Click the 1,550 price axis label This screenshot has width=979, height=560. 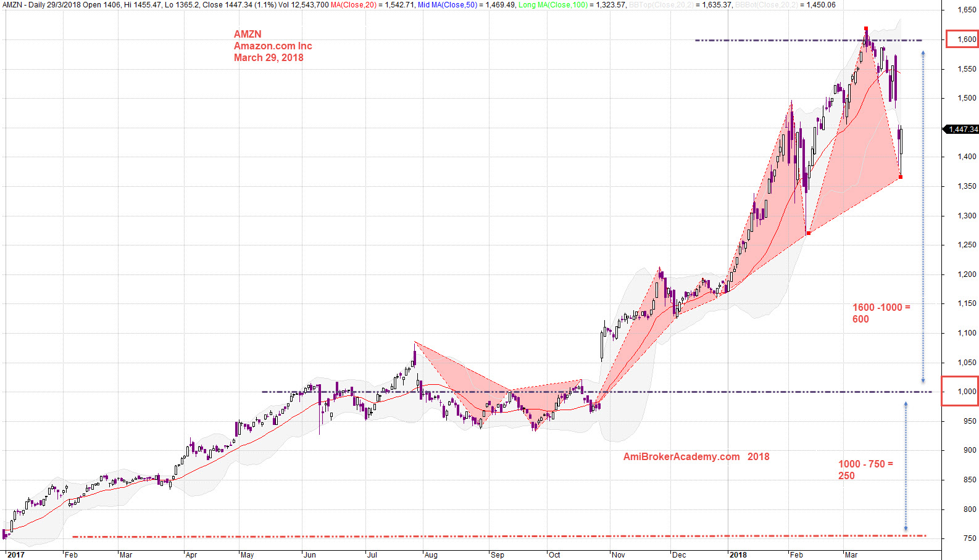[967, 69]
